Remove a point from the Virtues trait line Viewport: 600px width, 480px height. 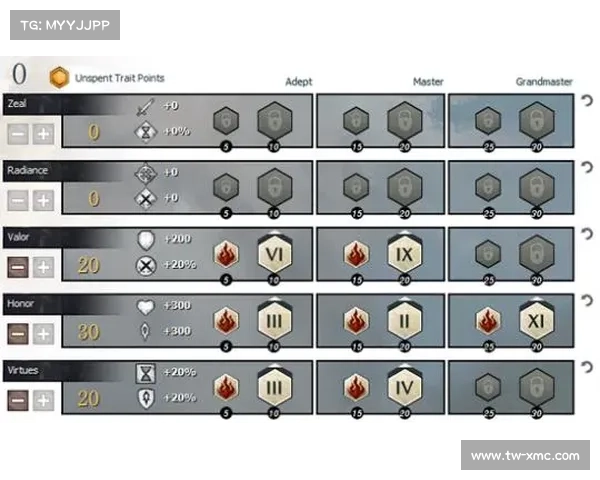point(18,400)
